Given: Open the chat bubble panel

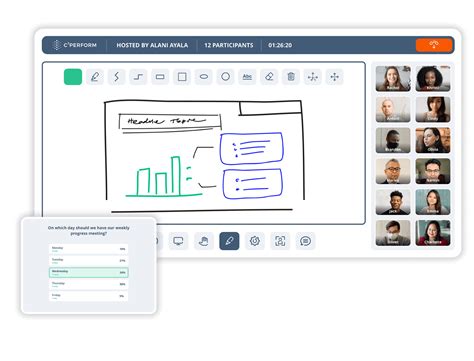Looking at the screenshot, I should tap(305, 241).
